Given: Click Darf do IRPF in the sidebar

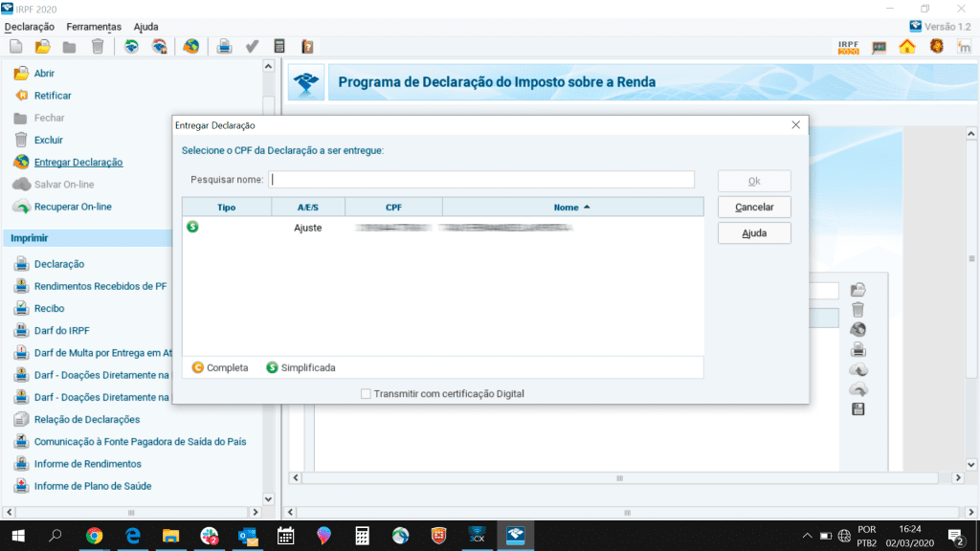Looking at the screenshot, I should pos(61,330).
